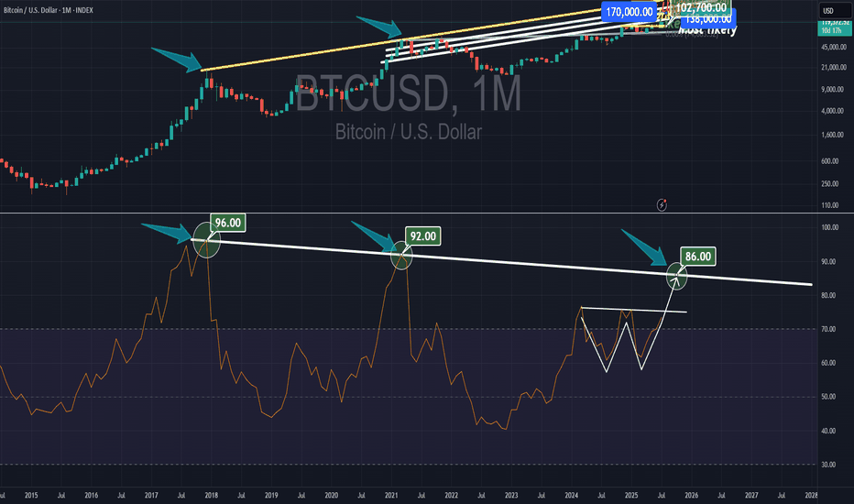Click the 2016 label on time axis
The width and height of the screenshot is (854, 504).
click(x=91, y=495)
